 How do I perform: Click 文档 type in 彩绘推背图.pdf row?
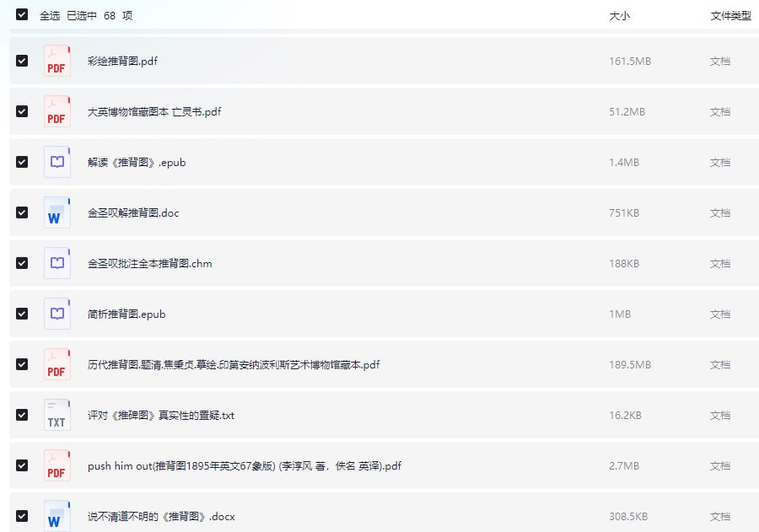click(x=720, y=62)
